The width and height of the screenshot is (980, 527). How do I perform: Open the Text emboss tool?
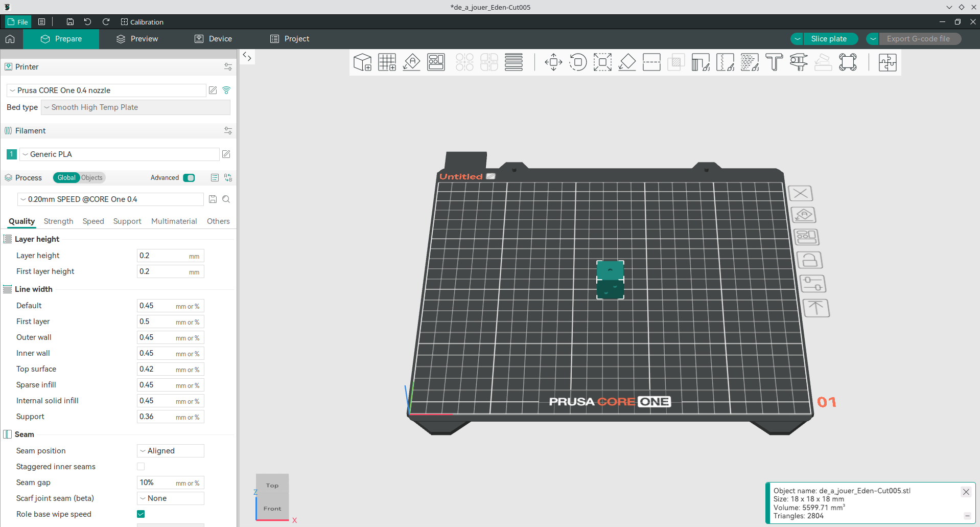[x=774, y=62]
